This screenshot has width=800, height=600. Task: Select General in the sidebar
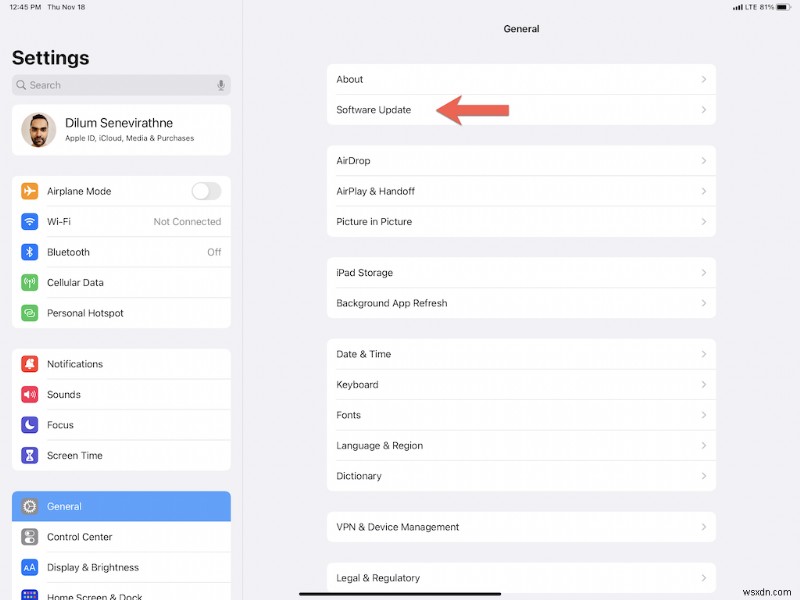click(120, 506)
